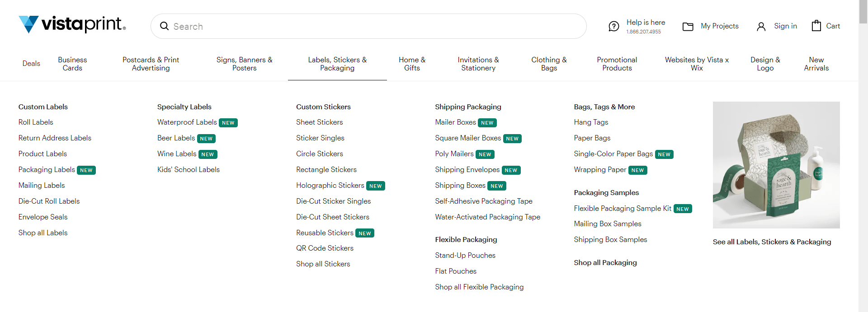Click the NEW badge beside Waterproof Labels
This screenshot has height=312, width=868.
(x=228, y=123)
